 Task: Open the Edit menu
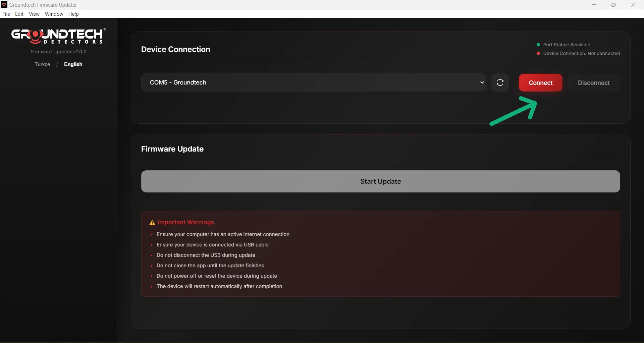point(19,14)
